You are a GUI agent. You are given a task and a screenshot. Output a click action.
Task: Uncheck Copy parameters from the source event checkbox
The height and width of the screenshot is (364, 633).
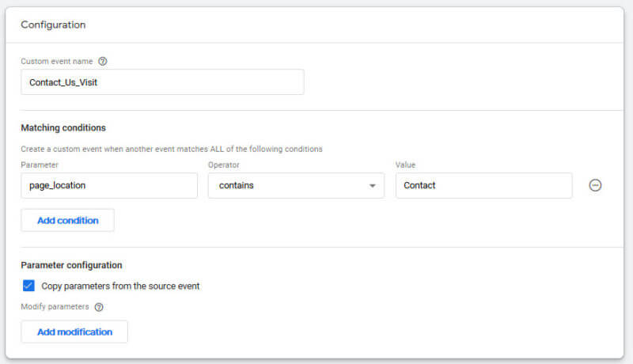click(x=28, y=286)
